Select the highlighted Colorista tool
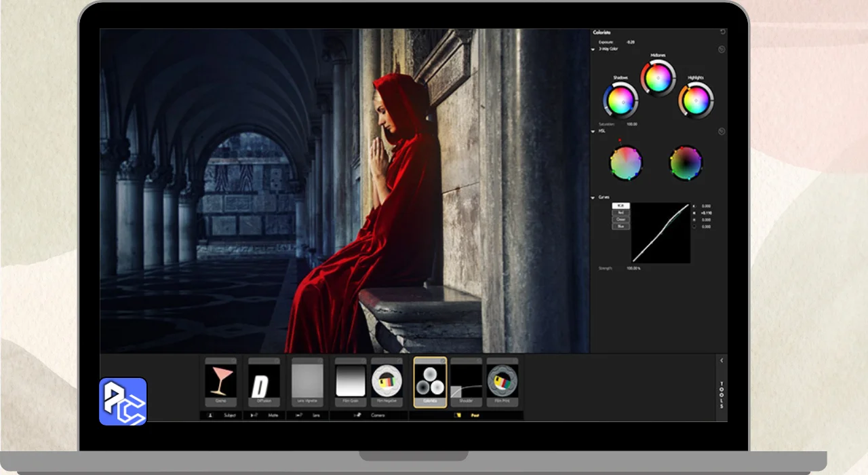This screenshot has height=475, width=868. (x=430, y=382)
